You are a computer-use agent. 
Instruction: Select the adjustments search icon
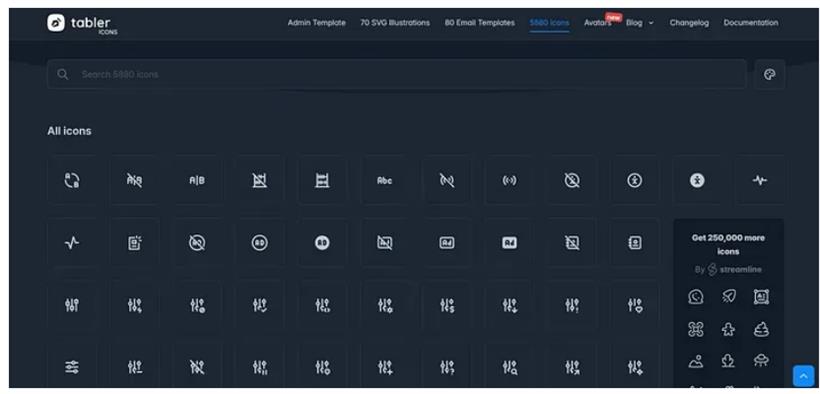coord(509,367)
